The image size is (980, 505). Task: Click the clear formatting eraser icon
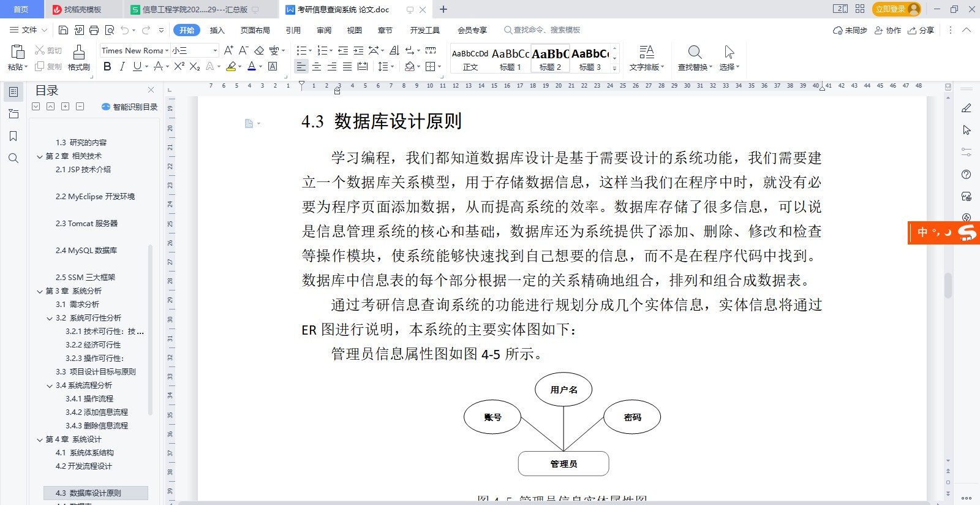[259, 50]
